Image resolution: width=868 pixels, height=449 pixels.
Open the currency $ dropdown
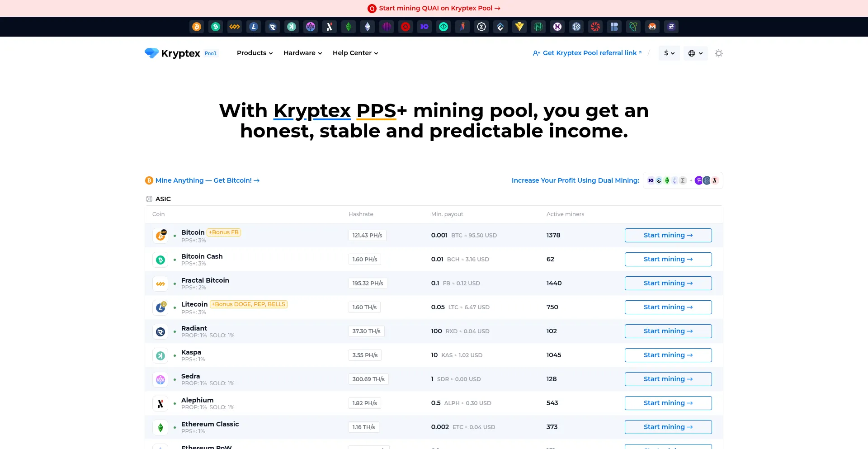(x=669, y=53)
